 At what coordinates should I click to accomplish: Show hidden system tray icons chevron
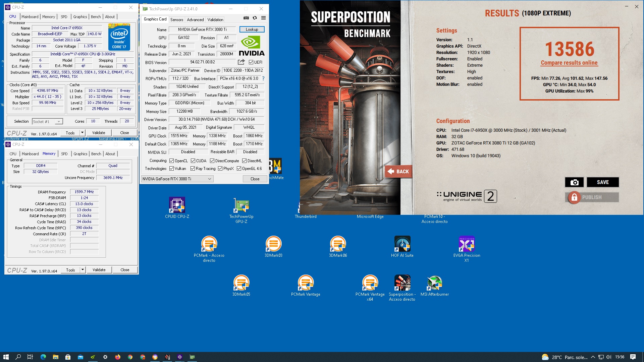tap(593, 357)
